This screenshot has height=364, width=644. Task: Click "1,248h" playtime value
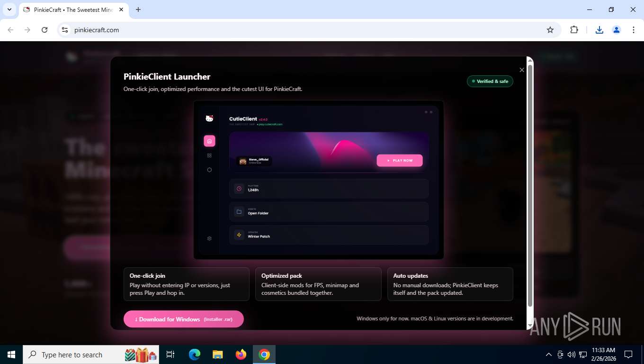pos(253,190)
